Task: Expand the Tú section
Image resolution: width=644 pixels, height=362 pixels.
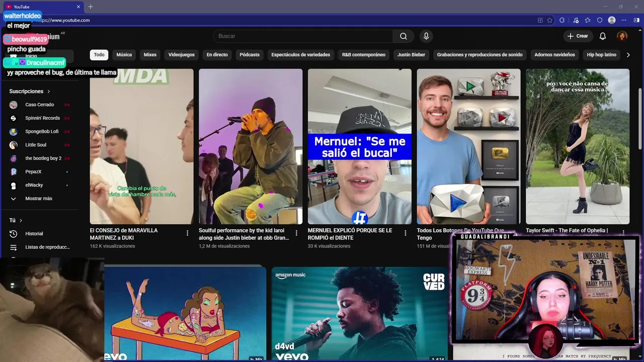Action: click(16, 220)
